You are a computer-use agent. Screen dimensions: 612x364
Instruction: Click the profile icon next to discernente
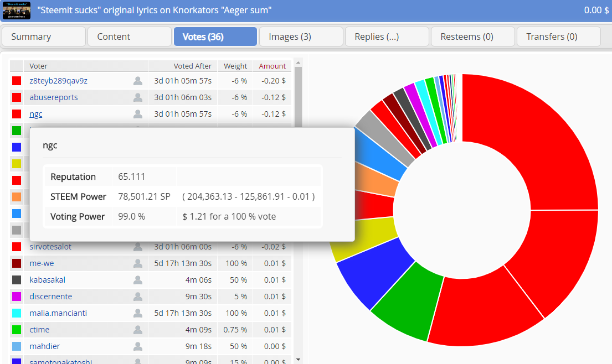pyautogui.click(x=138, y=297)
